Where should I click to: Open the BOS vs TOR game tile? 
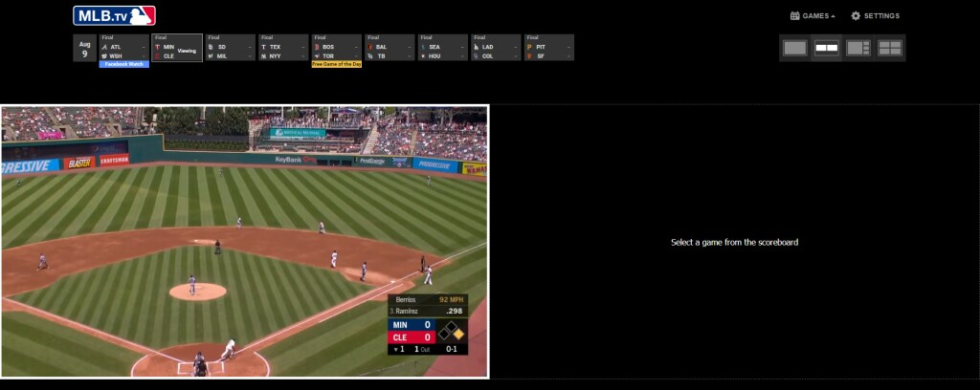[336, 48]
